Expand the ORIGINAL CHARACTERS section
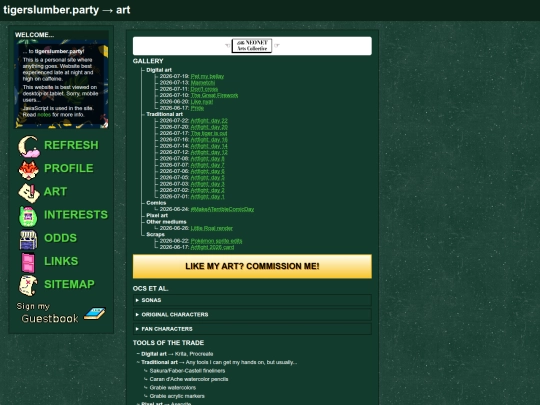 [x=252, y=315]
